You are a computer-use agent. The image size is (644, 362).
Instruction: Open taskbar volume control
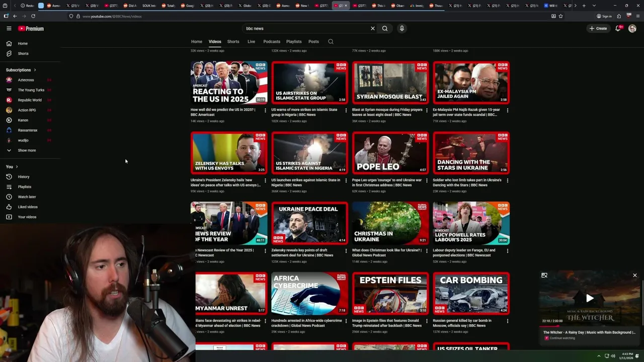(613, 356)
